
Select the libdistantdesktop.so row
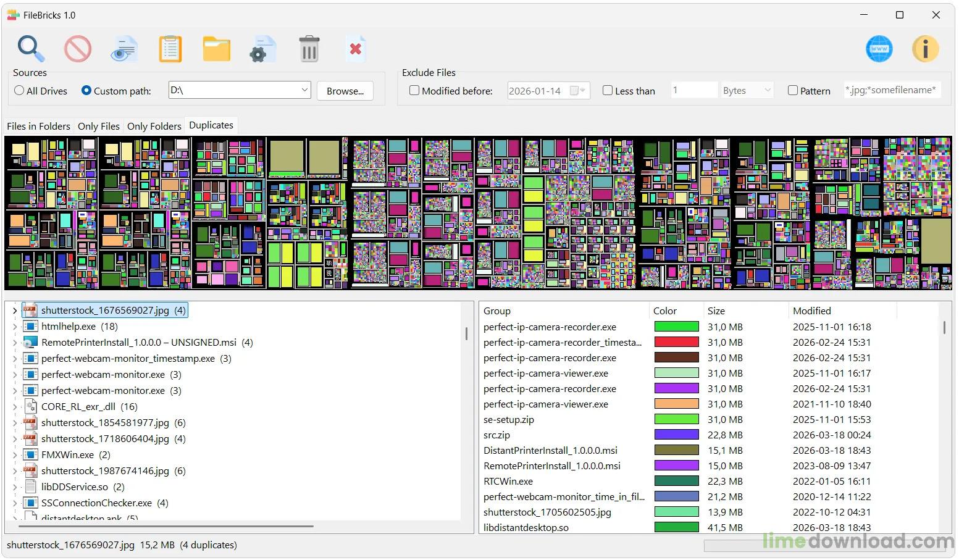[x=710, y=527]
